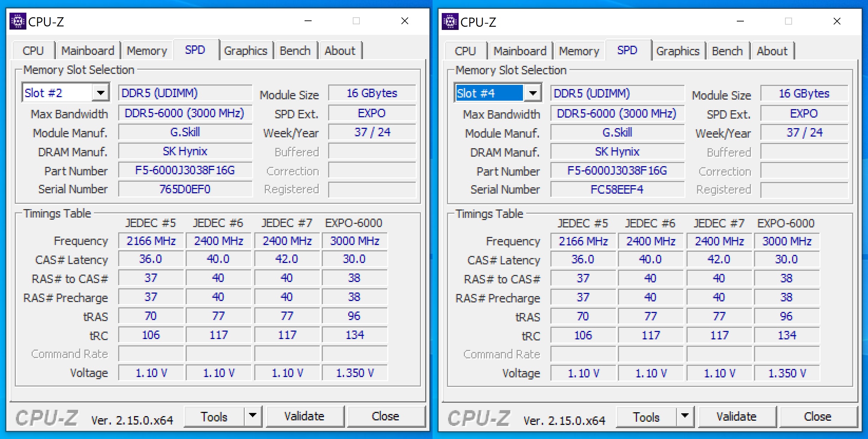Click EXPO CAS latency 30.0 in left window

click(x=355, y=259)
